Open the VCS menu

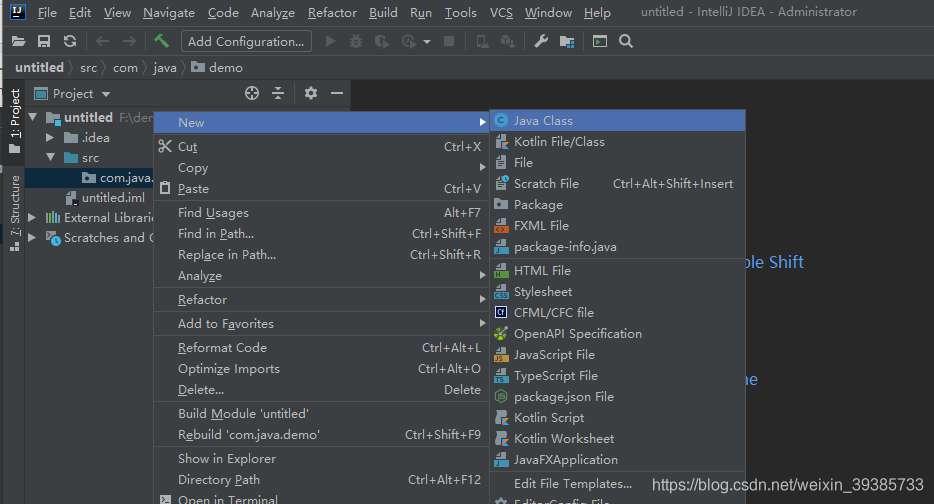[501, 13]
